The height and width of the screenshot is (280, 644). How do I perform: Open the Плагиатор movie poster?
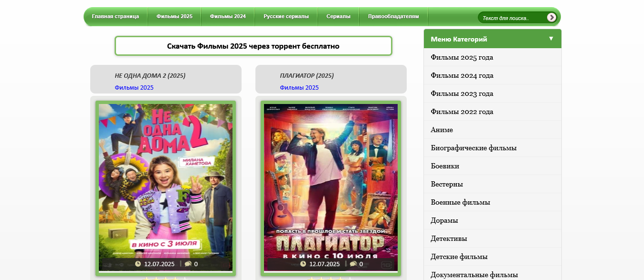pos(331,188)
